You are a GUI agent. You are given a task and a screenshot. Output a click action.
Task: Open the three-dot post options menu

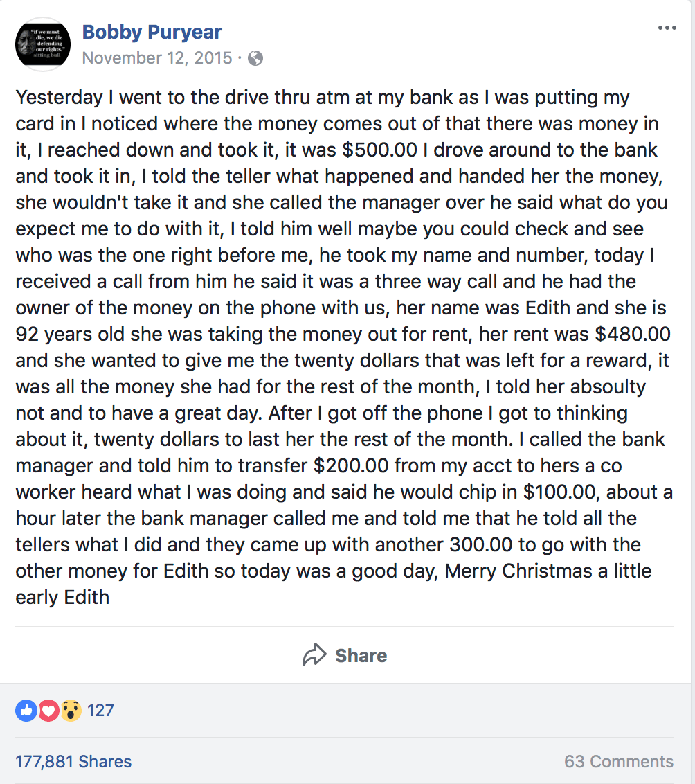coord(667,28)
